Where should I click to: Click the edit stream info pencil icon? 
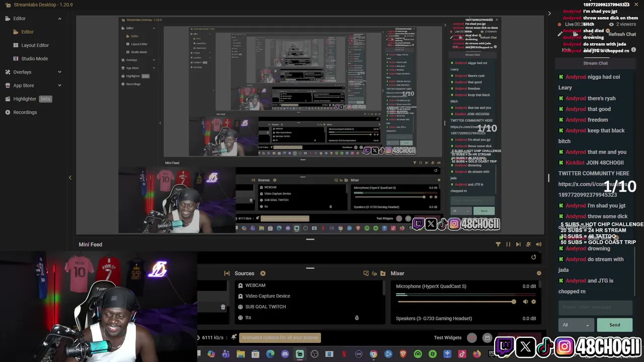[x=559, y=34]
